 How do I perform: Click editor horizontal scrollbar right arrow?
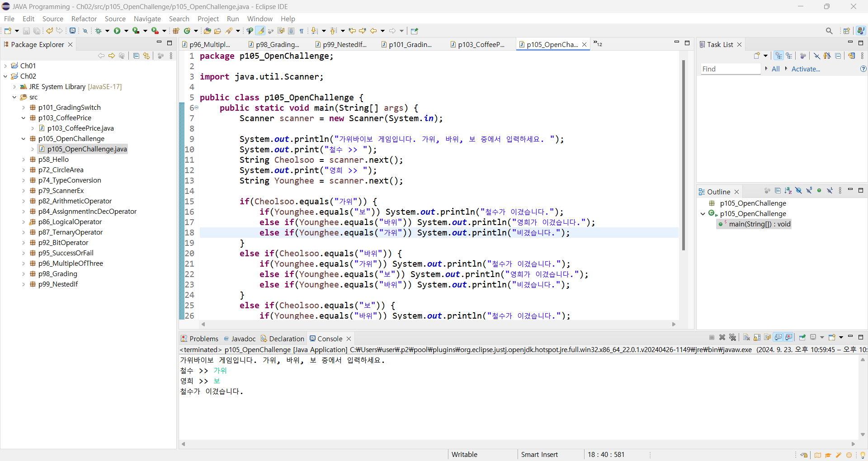(674, 324)
